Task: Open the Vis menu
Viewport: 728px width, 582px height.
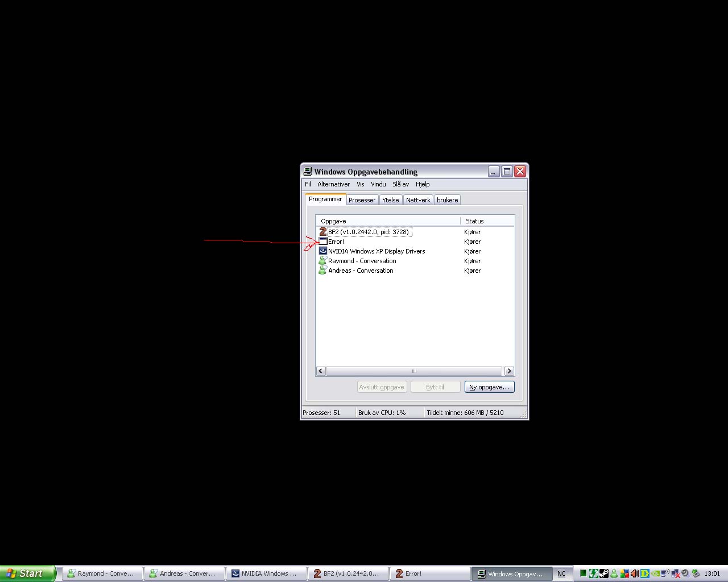Action: coord(360,184)
